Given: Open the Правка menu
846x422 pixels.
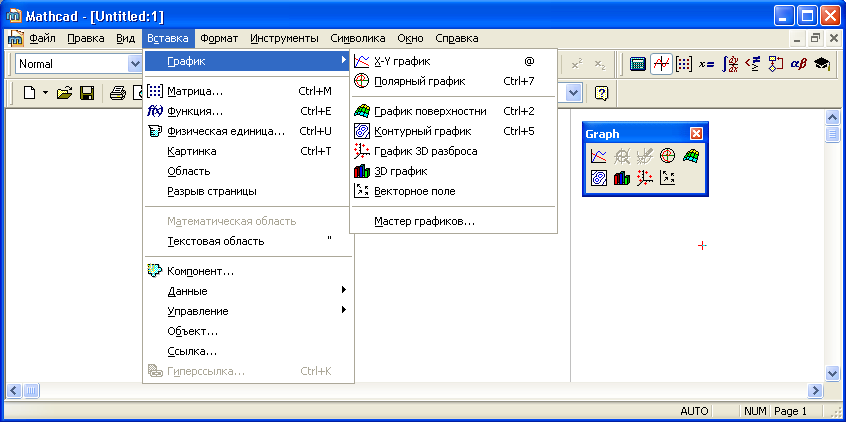Looking at the screenshot, I should pyautogui.click(x=86, y=38).
